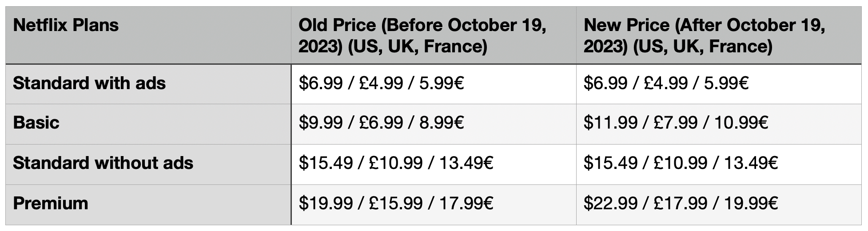The height and width of the screenshot is (231, 868).
Task: Click the old price cell for Premium
Action: pyautogui.click(x=396, y=204)
